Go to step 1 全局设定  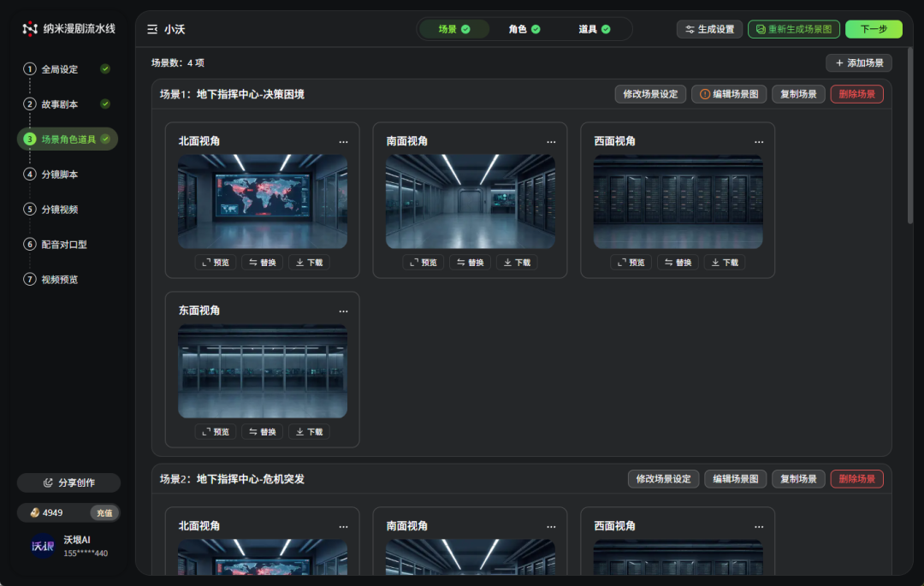(x=60, y=69)
